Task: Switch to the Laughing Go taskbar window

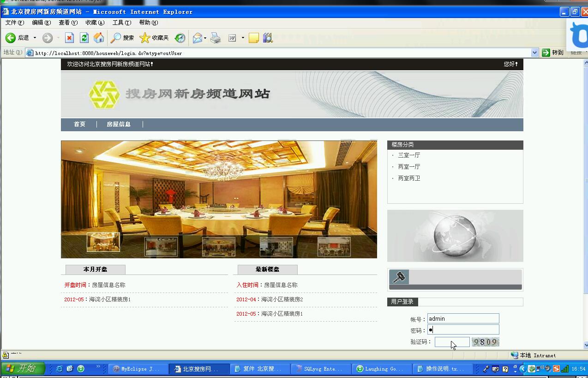Action: click(x=382, y=369)
